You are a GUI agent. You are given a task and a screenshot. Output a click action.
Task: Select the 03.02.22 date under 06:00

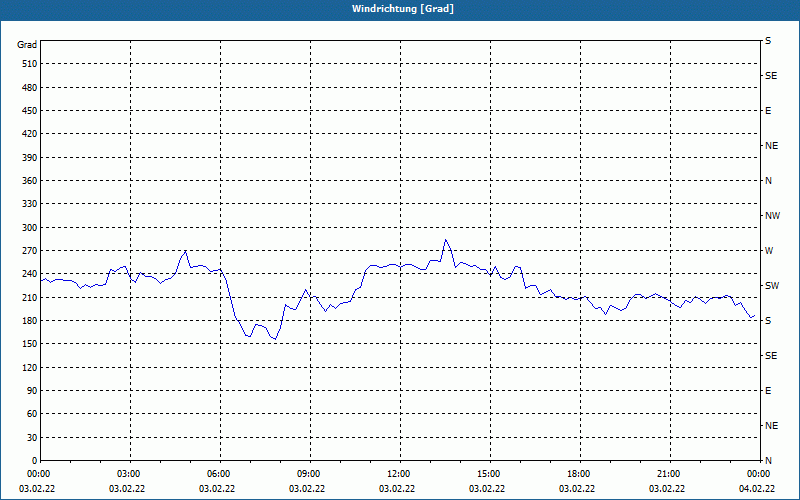(x=217, y=489)
